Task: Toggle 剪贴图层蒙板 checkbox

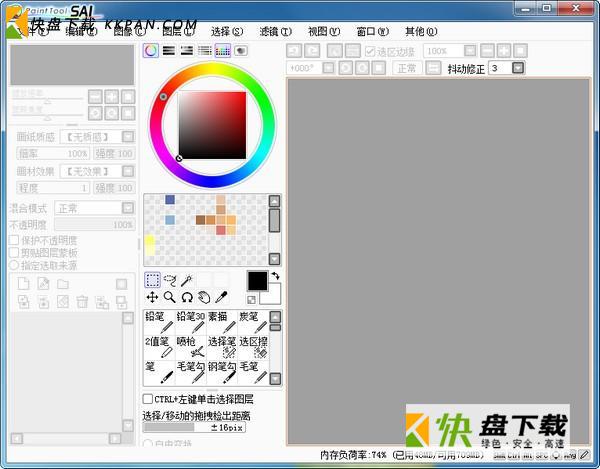Action: coord(14,252)
